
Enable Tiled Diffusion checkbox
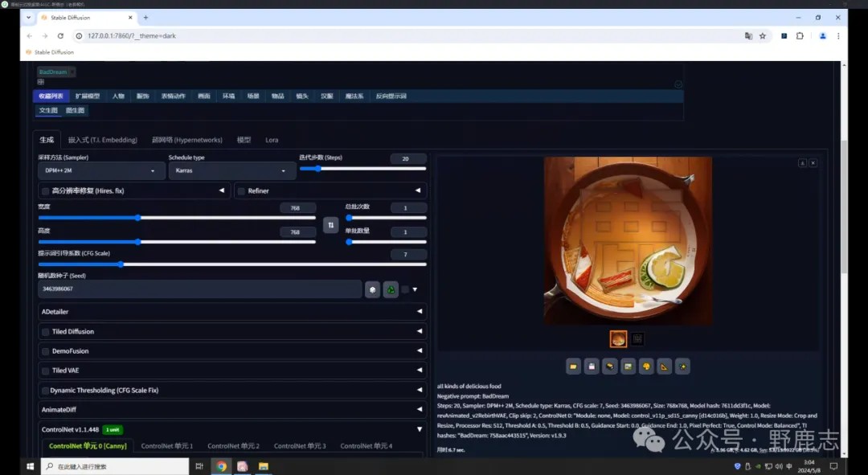45,332
